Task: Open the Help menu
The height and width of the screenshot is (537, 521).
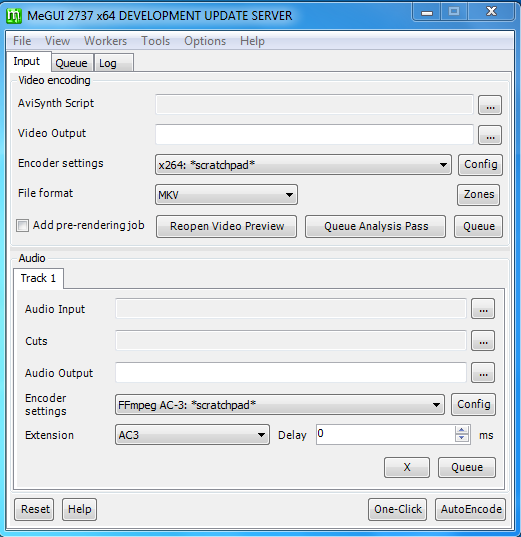Action: (x=252, y=41)
